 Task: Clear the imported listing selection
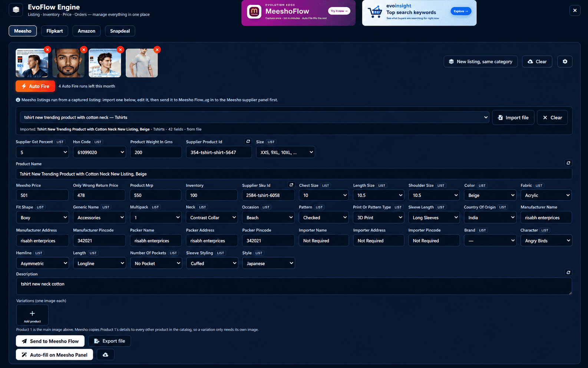click(552, 118)
